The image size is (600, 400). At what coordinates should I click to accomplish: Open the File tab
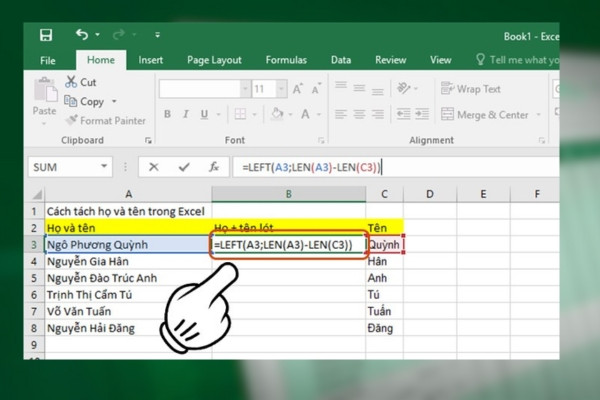48,60
